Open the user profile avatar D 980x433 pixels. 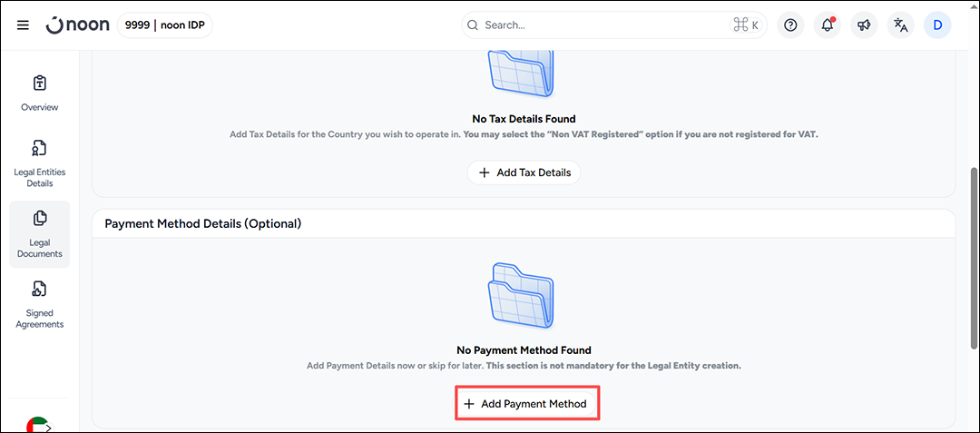tap(937, 25)
